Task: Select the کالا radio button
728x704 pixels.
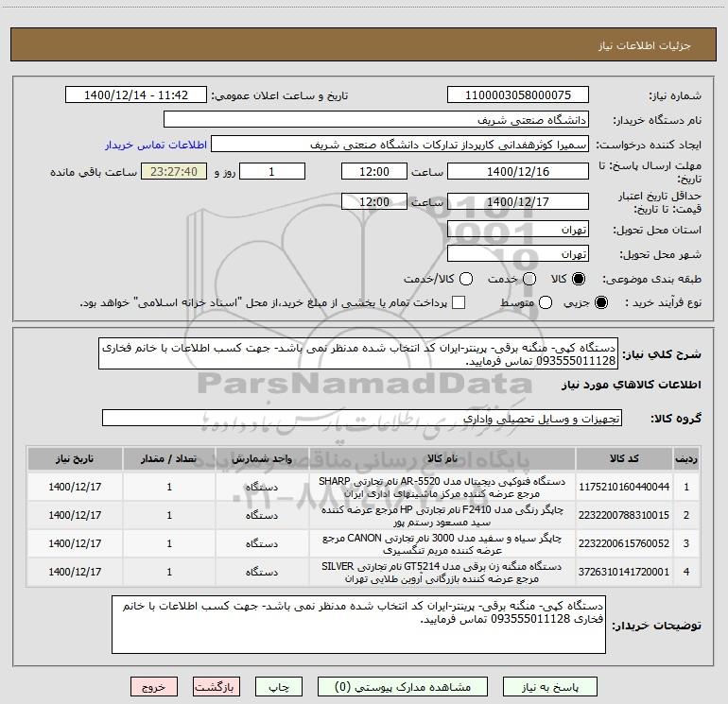Action: tap(579, 279)
